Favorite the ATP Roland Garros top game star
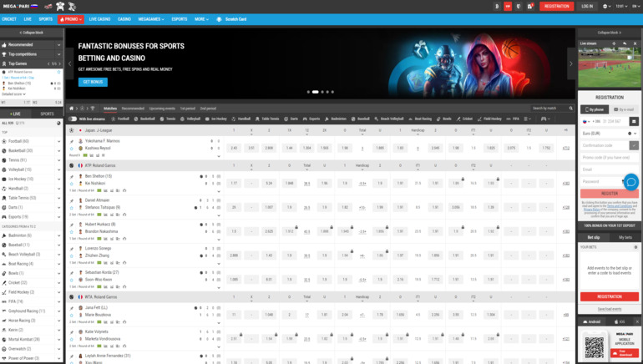643x364 pixels. 58,72
